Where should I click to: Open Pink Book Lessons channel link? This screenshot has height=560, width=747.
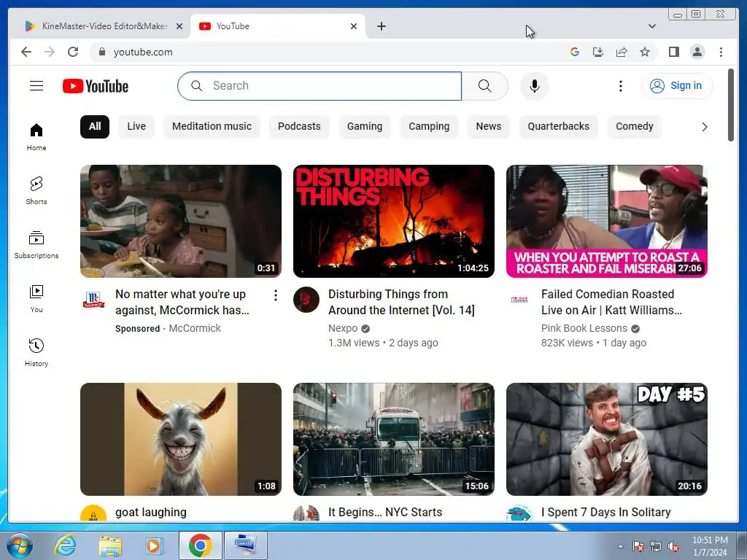[584, 329]
